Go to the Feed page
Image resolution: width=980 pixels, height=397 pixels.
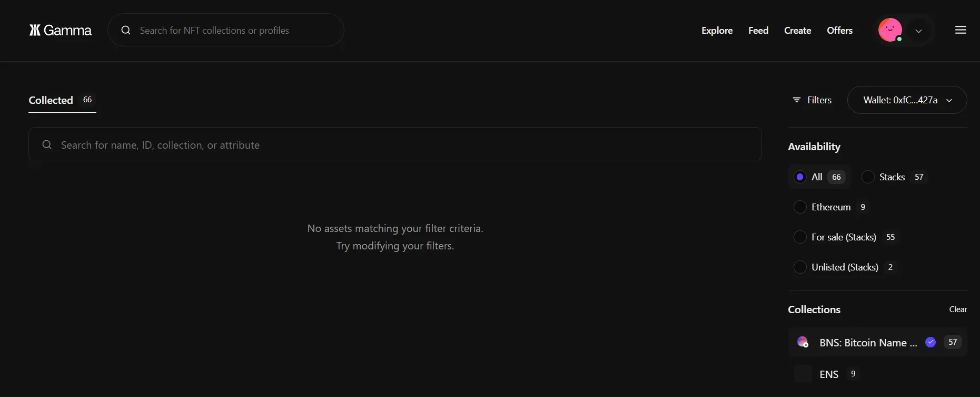tap(758, 31)
